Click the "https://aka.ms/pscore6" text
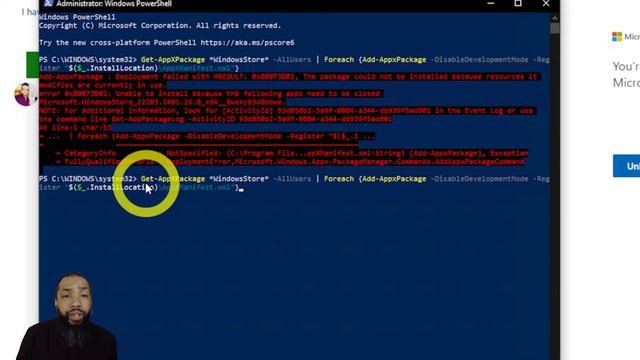 click(247, 42)
